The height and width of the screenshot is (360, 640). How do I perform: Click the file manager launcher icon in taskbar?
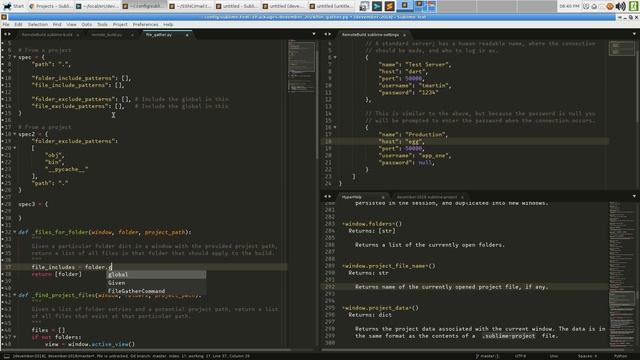coord(364,6)
